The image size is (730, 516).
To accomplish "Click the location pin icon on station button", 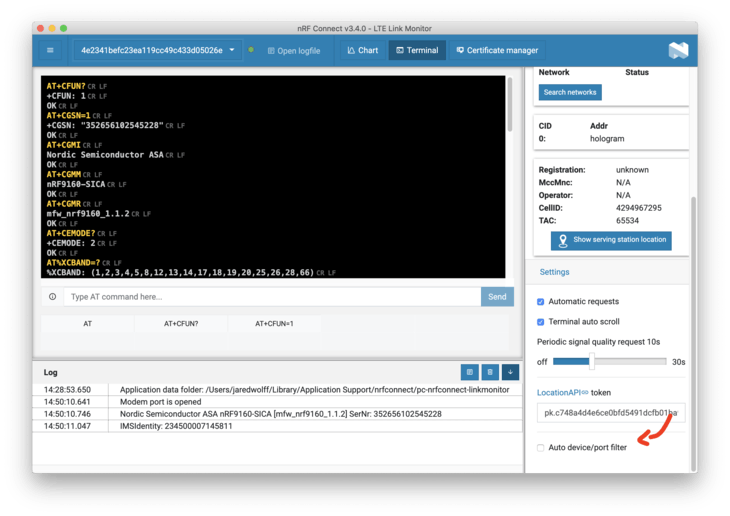I will [x=562, y=240].
